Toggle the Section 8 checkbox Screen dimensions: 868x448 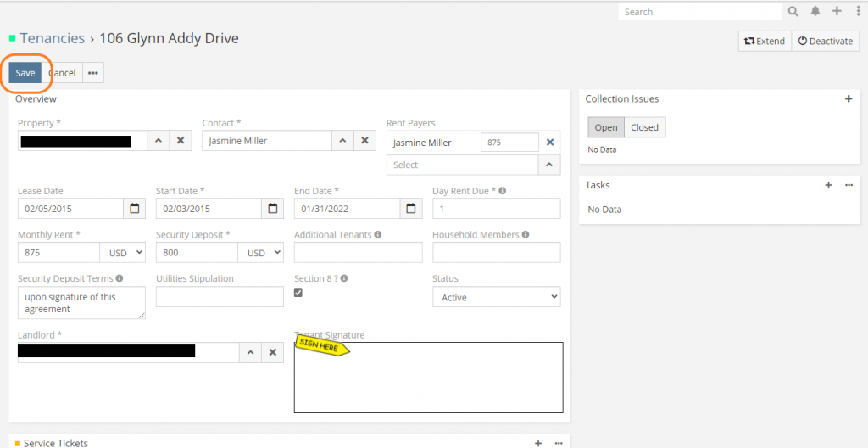coord(298,293)
